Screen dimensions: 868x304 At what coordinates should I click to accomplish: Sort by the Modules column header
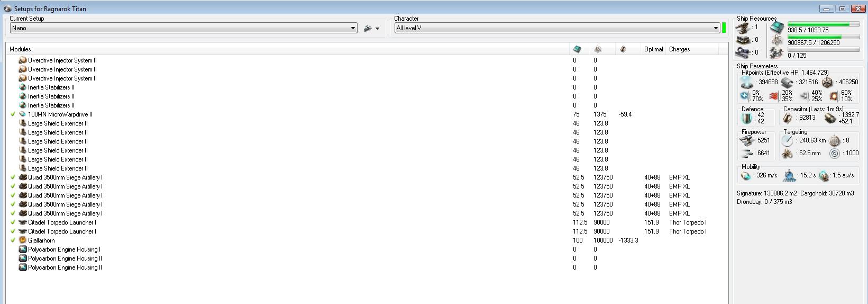click(288, 49)
